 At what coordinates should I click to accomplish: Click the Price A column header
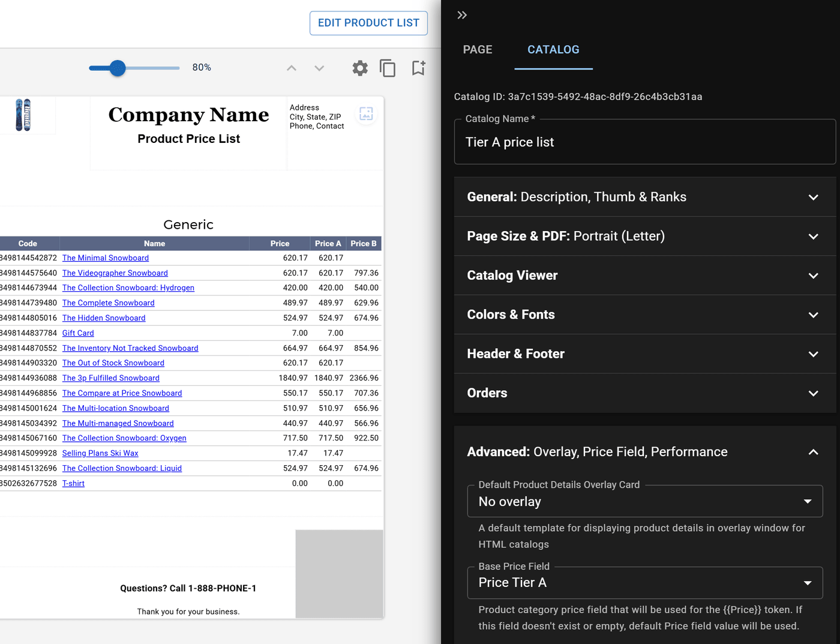click(x=328, y=244)
